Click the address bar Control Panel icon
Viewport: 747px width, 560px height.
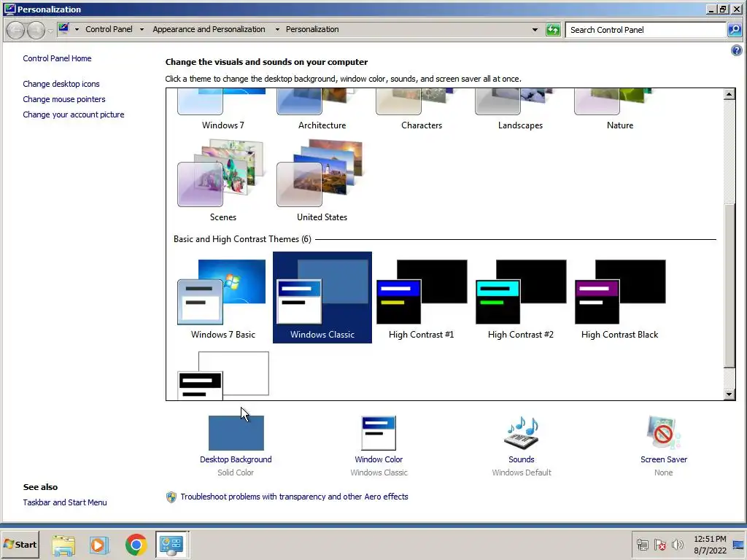[64, 28]
